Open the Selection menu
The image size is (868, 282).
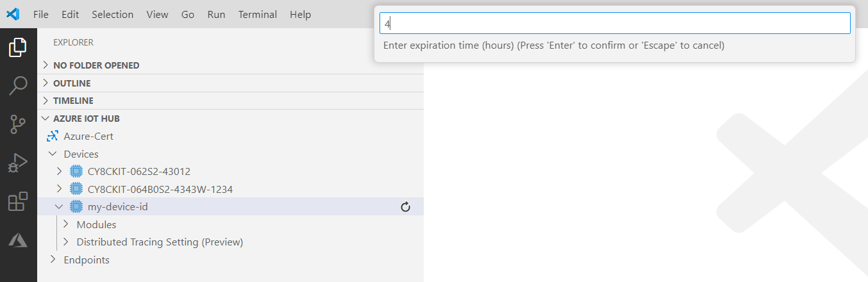click(112, 14)
